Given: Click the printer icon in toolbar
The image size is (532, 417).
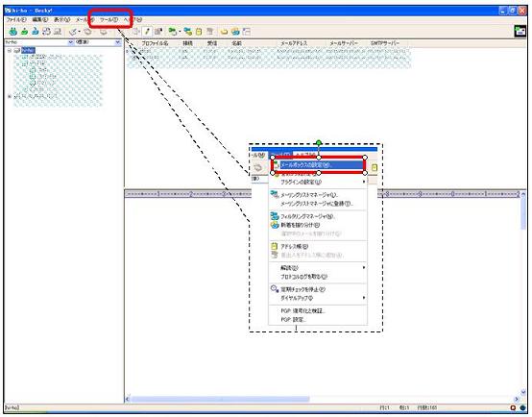Looking at the screenshot, I should 58,32.
